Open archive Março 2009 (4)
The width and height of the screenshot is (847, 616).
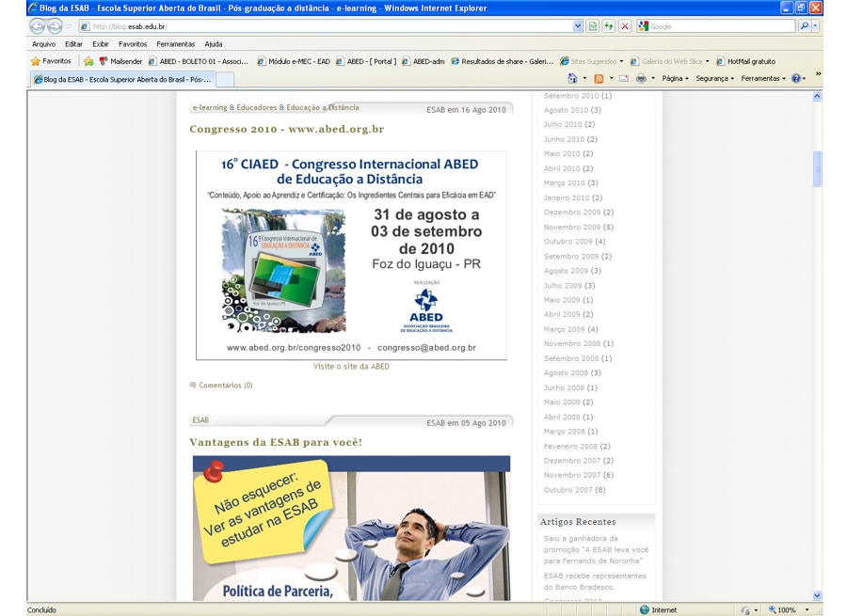click(x=570, y=329)
